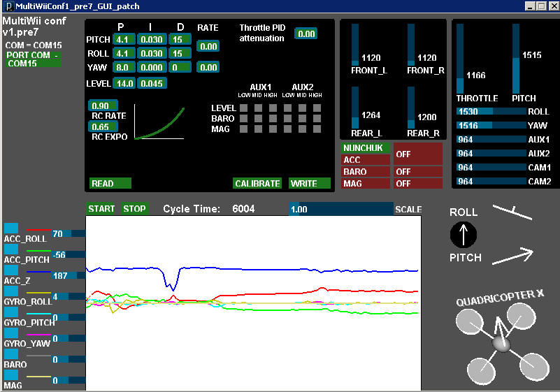Image resolution: width=560 pixels, height=392 pixels.
Task: Check the LEVEL AUX1 HIGH box
Action: click(x=273, y=108)
